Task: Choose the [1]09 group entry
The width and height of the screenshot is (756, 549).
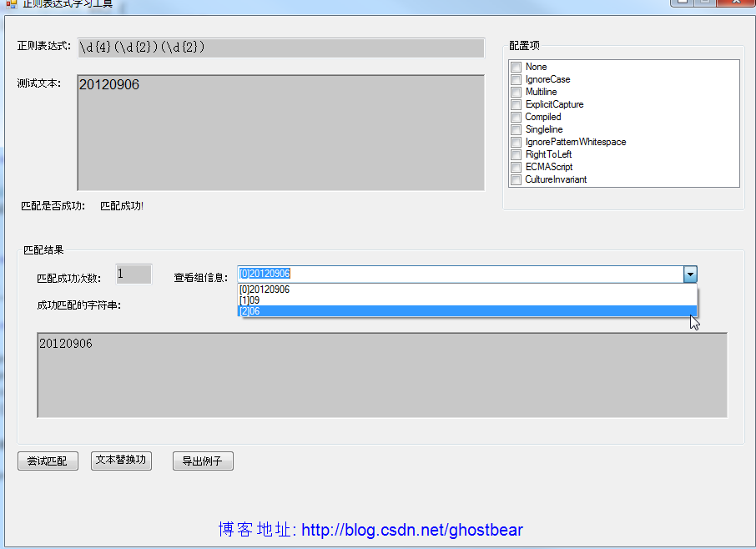Action: click(467, 300)
